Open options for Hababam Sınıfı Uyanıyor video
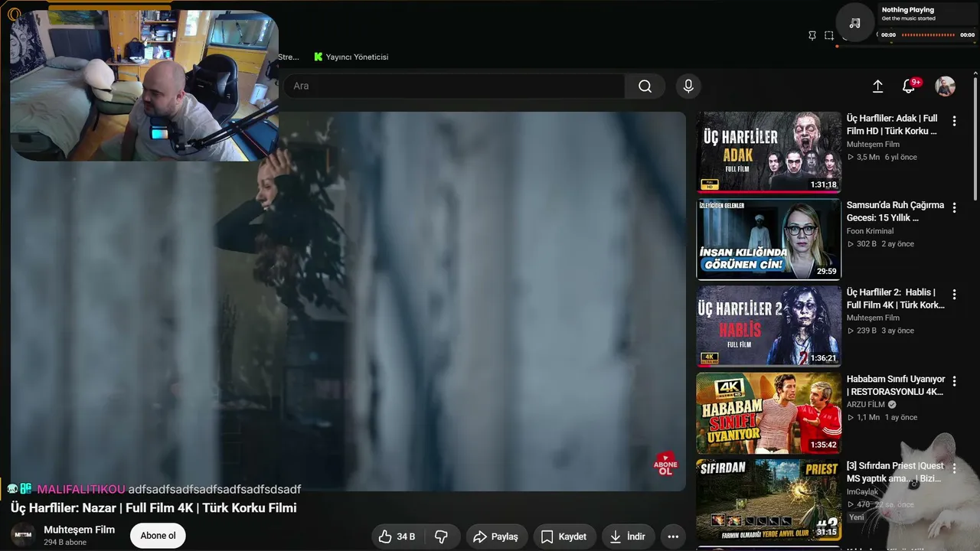 954,381
